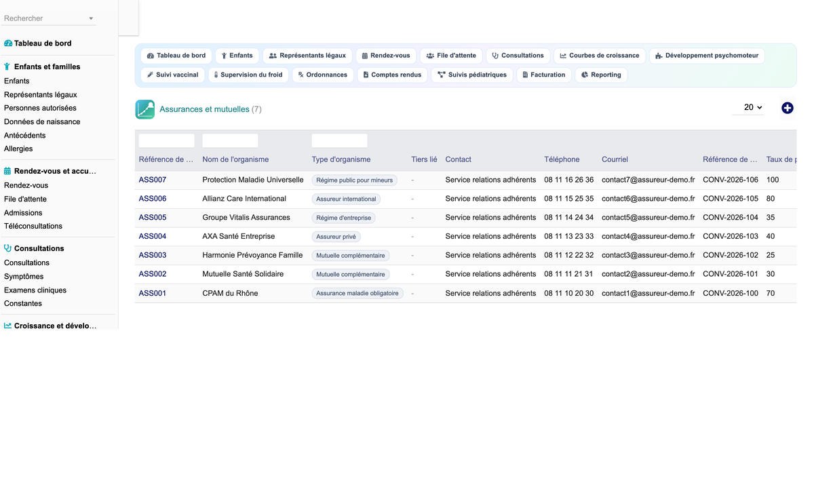Click the Assurances et mutuelles module icon
This screenshot has height=504, width=814.
click(x=145, y=109)
